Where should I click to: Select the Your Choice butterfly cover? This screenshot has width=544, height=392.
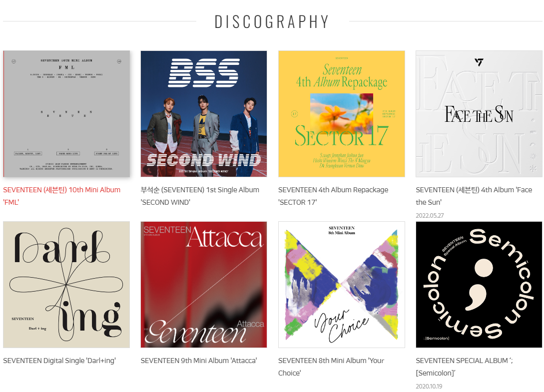point(341,285)
